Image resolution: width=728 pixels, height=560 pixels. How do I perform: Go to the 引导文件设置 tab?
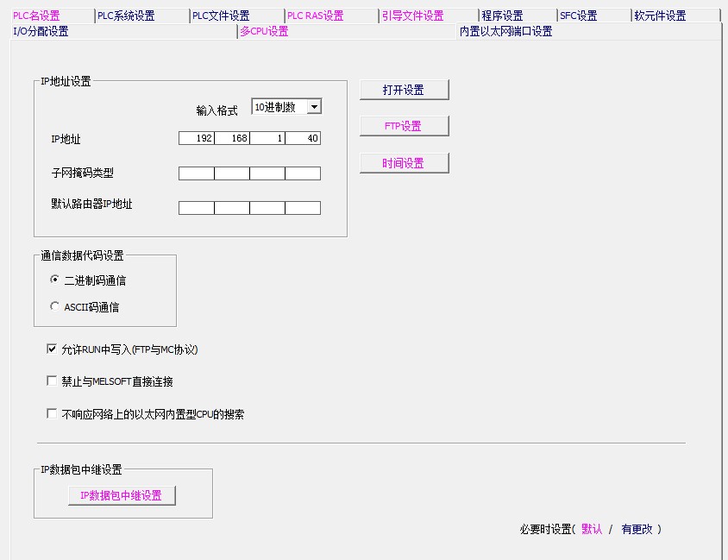coord(412,16)
